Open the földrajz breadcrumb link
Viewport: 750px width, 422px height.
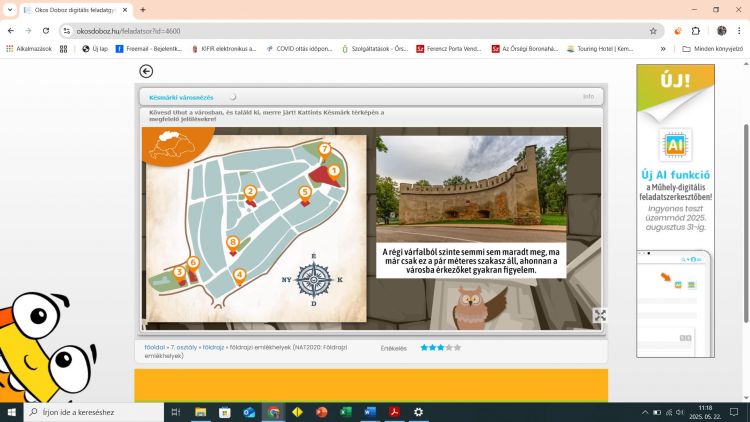[213, 347]
